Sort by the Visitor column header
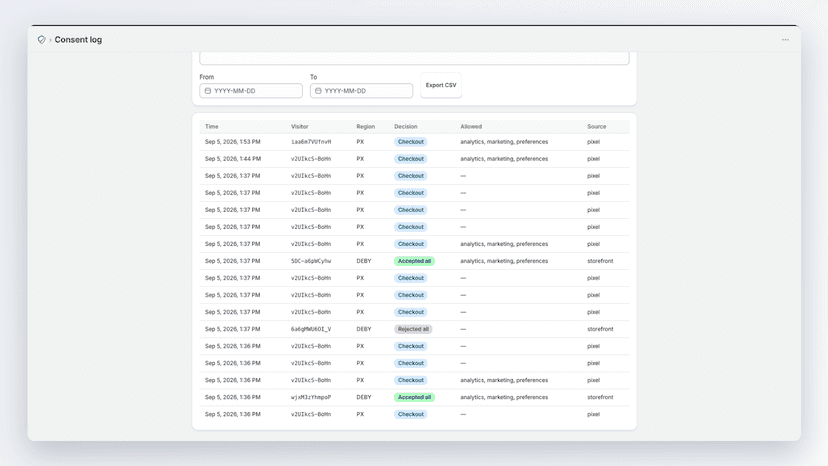Viewport: 828px width, 466px height. 299,127
